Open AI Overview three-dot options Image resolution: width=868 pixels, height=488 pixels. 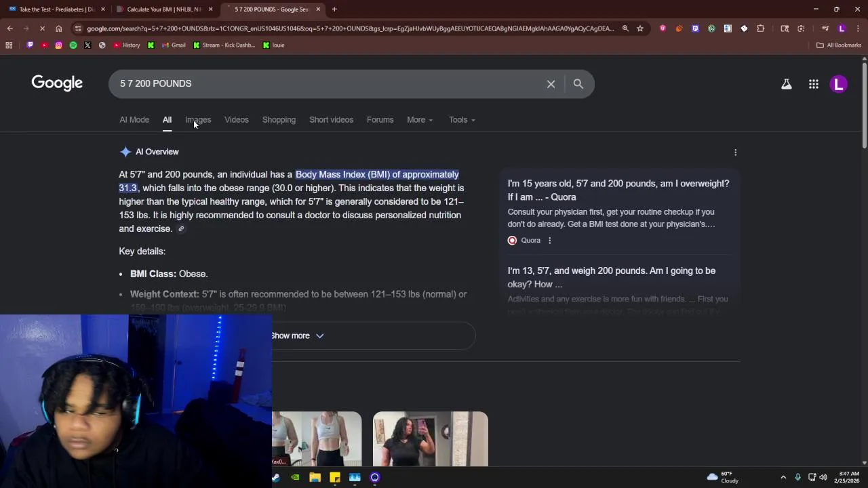pos(735,152)
